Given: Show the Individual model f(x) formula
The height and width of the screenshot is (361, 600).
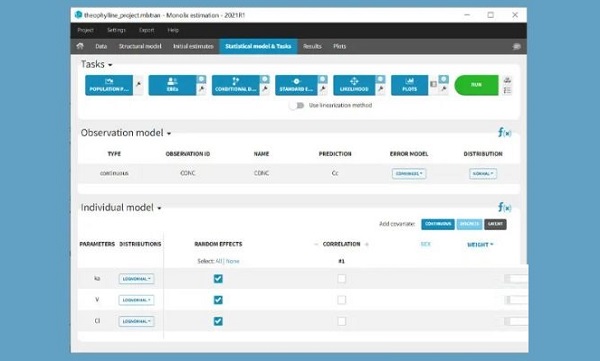Looking at the screenshot, I should click(x=504, y=207).
